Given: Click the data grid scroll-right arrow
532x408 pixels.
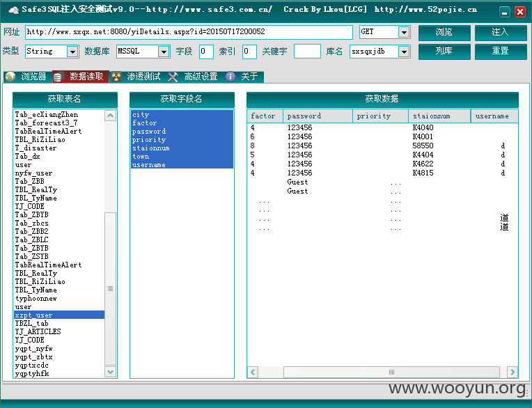Looking at the screenshot, I should pyautogui.click(x=513, y=372).
